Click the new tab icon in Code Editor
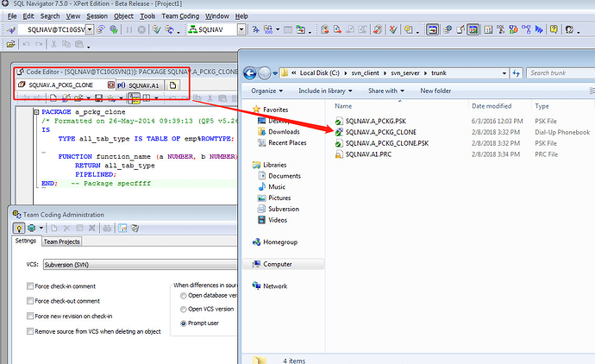 [172, 85]
